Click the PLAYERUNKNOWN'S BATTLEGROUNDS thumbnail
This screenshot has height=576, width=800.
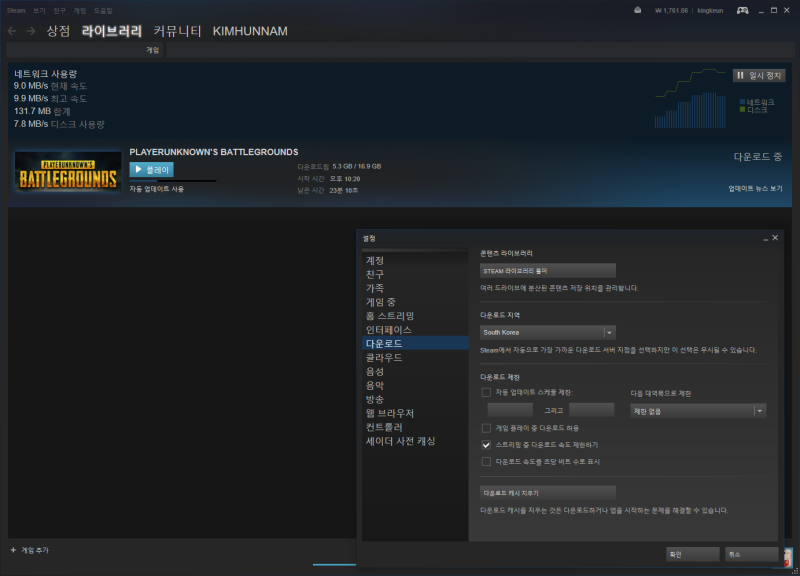(68, 171)
